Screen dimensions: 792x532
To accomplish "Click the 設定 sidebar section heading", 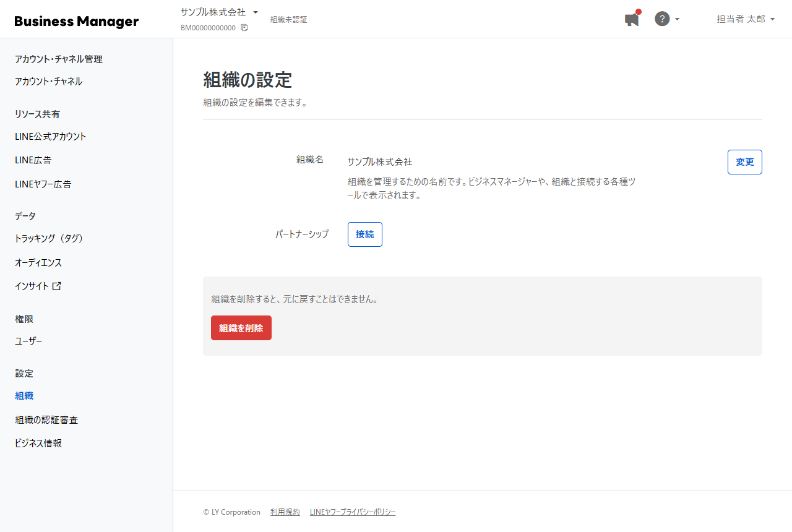I will coord(24,374).
